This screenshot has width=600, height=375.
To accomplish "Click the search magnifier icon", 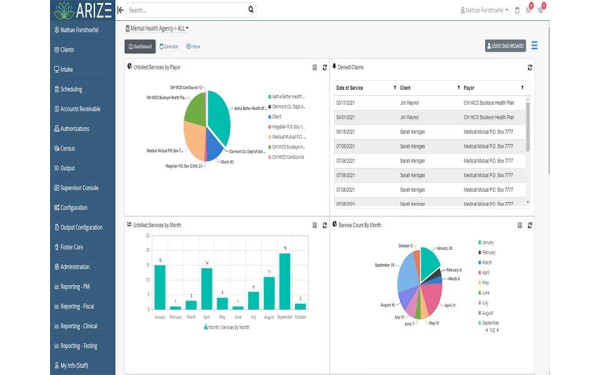I will (251, 10).
